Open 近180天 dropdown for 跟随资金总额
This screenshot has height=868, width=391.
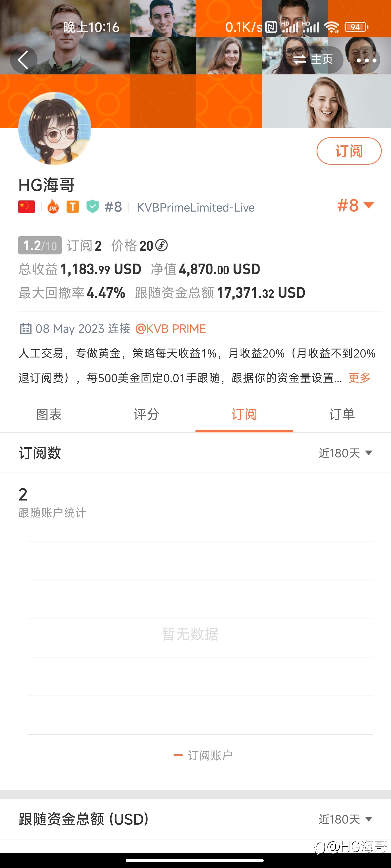click(x=345, y=819)
